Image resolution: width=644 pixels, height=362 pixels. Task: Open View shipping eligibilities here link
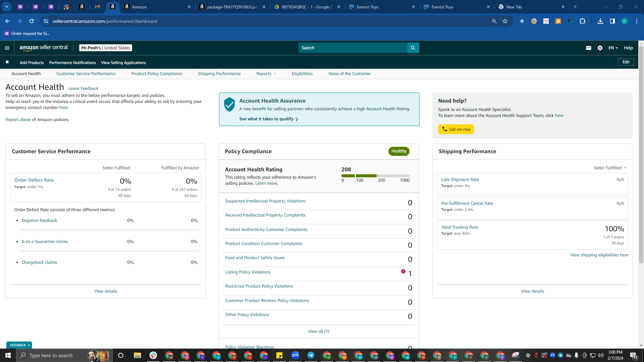point(599,255)
